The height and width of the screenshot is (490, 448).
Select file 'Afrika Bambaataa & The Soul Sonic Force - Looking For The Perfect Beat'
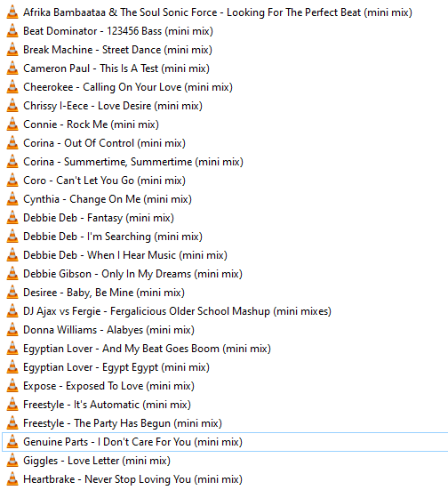click(x=218, y=12)
